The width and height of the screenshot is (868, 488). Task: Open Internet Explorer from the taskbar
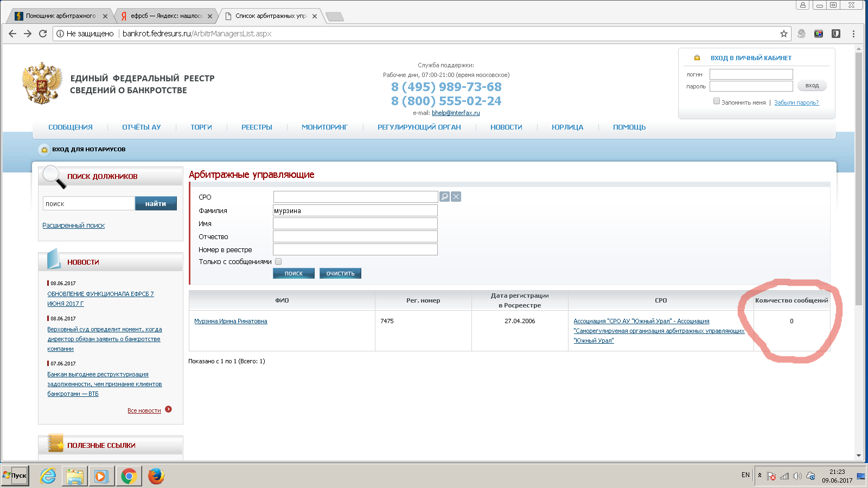coord(48,476)
